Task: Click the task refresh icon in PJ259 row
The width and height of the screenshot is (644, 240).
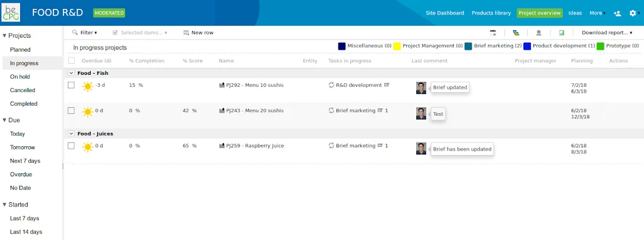Action: tap(331, 146)
